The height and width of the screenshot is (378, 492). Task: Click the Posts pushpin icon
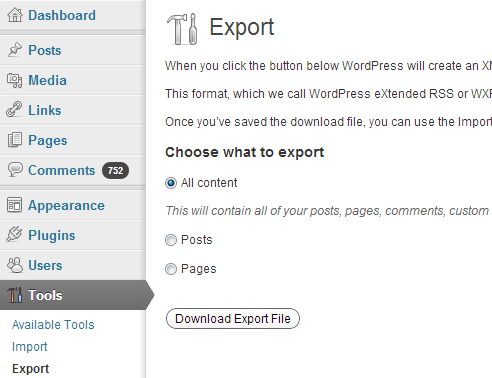click(x=15, y=50)
